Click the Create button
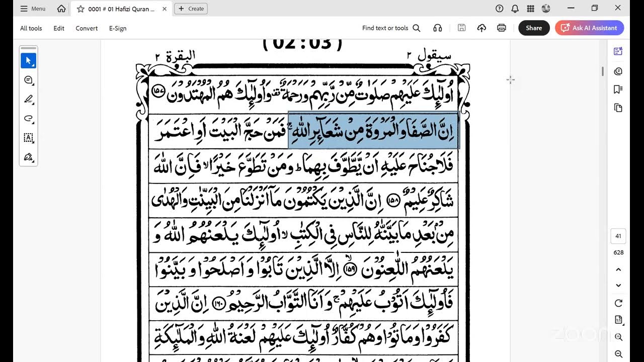Screen dimensions: 644x362 [x=191, y=9]
